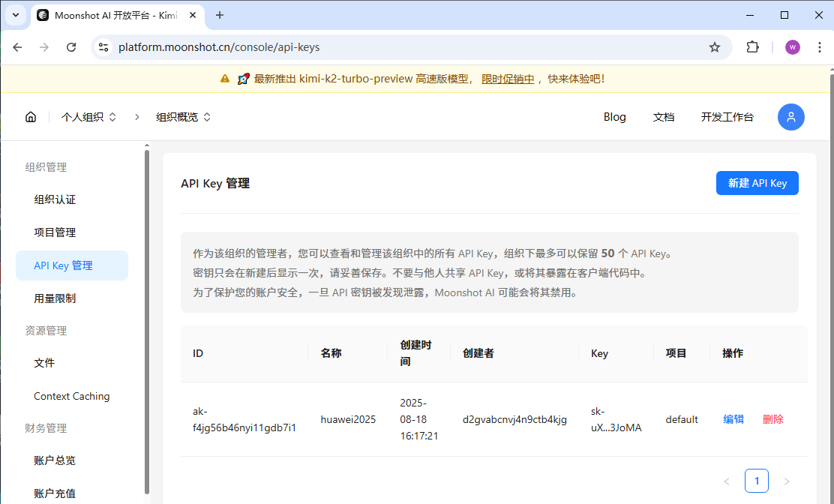Image resolution: width=834 pixels, height=504 pixels.
Task: Click the warning triangle icon in the banner
Action: pyautogui.click(x=225, y=79)
